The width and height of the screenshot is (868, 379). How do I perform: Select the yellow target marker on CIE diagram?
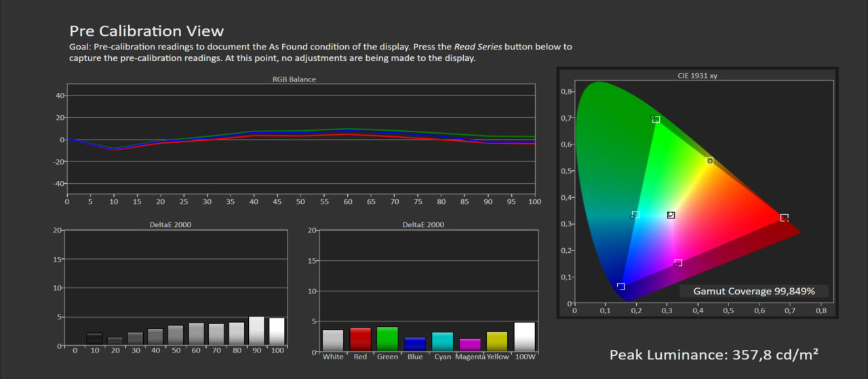click(710, 161)
